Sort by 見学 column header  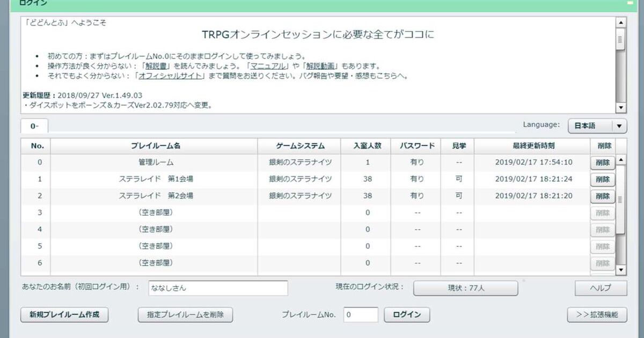[458, 146]
